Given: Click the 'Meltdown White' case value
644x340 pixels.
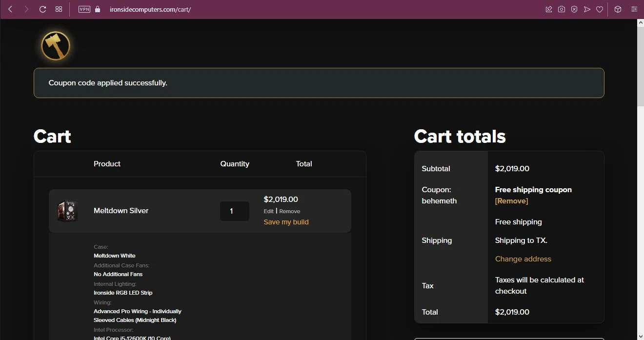Looking at the screenshot, I should click(x=115, y=256).
